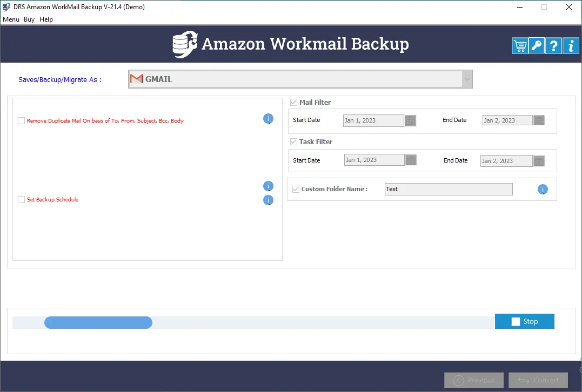Click the Task Filter End Date field
This screenshot has width=582, height=392.
[506, 160]
